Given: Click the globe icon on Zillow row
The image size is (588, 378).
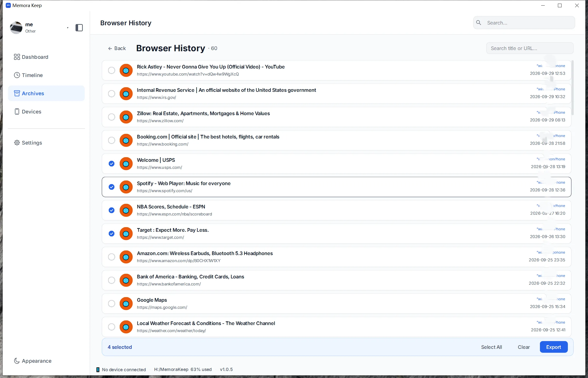Looking at the screenshot, I should pyautogui.click(x=126, y=117).
